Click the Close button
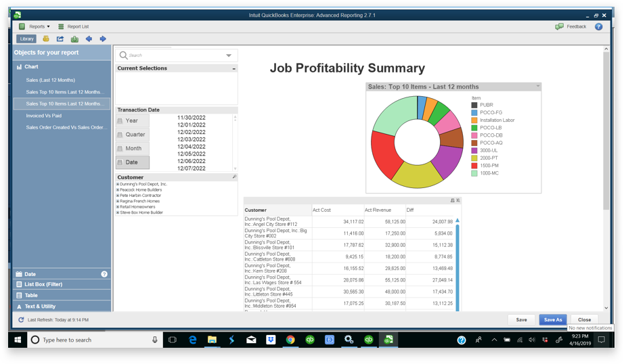 point(584,319)
